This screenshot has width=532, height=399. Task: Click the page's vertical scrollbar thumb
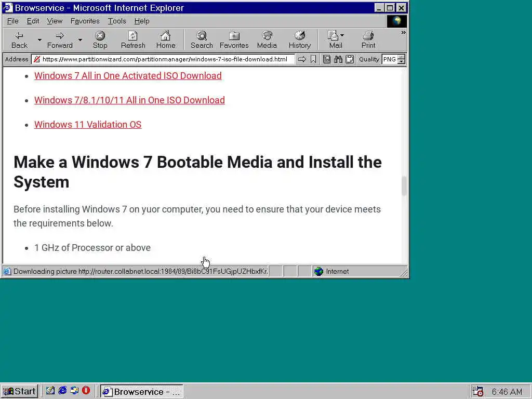pyautogui.click(x=404, y=185)
